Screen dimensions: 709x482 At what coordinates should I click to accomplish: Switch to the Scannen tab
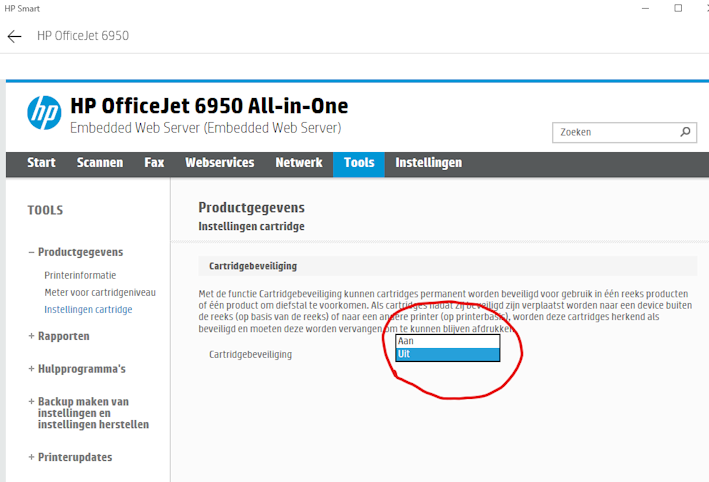pos(99,163)
